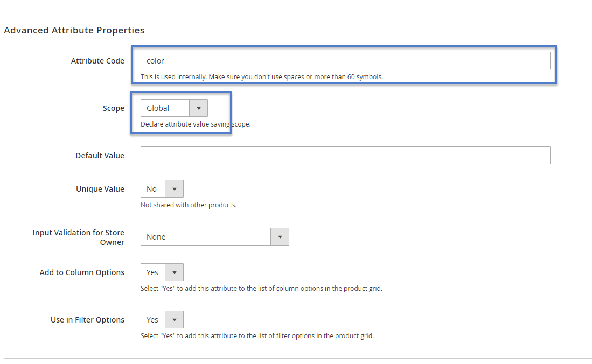Click 'Declare attribute value saving scope' note
592x364 pixels.
[x=196, y=124]
